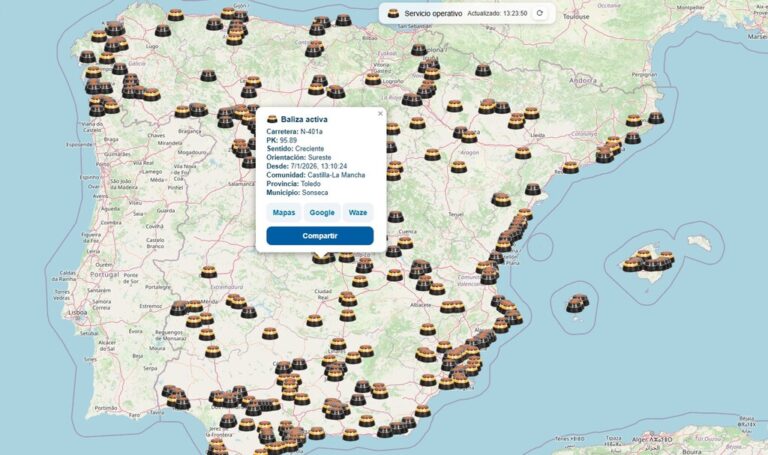768x455 pixels.
Task: Open the location in Mapas
Action: (284, 212)
